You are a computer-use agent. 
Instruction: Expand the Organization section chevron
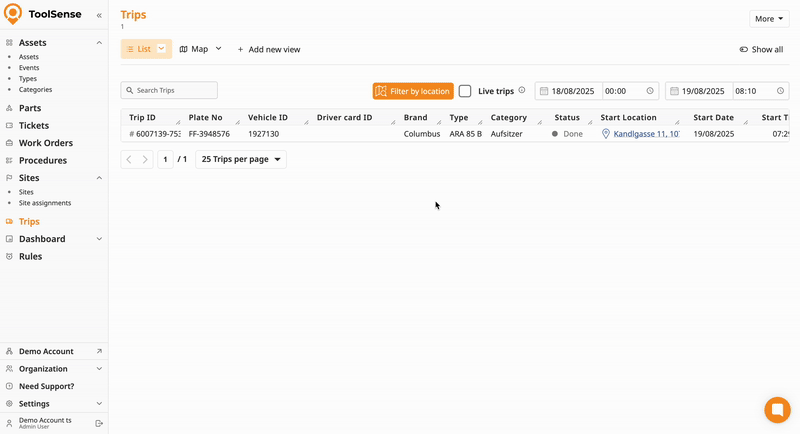[99, 369]
